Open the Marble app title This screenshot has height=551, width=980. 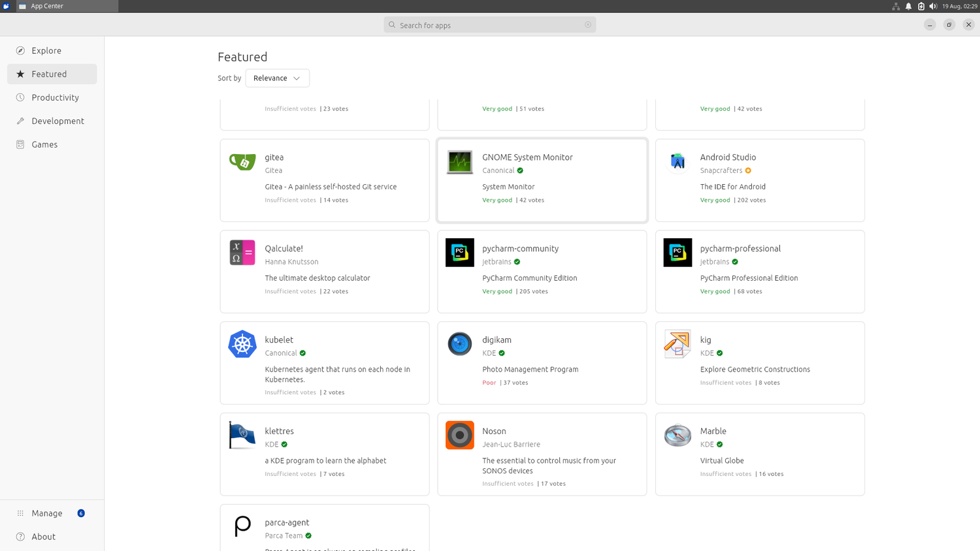click(x=713, y=432)
